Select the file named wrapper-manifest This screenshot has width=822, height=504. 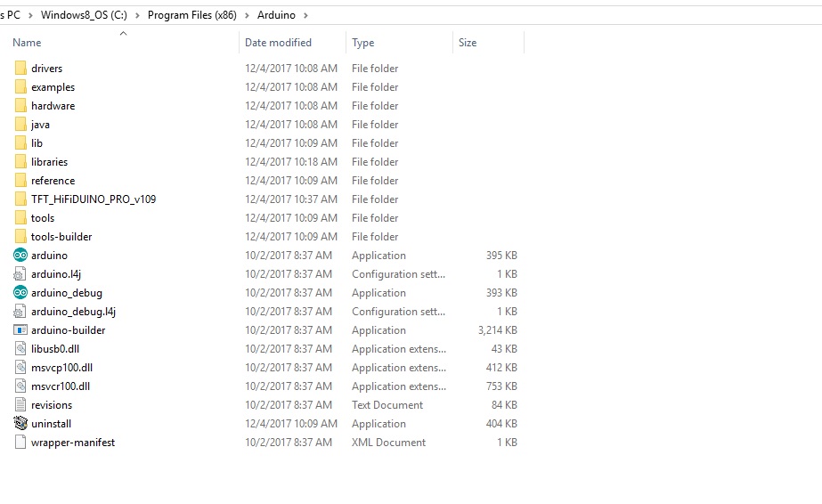coord(73,443)
